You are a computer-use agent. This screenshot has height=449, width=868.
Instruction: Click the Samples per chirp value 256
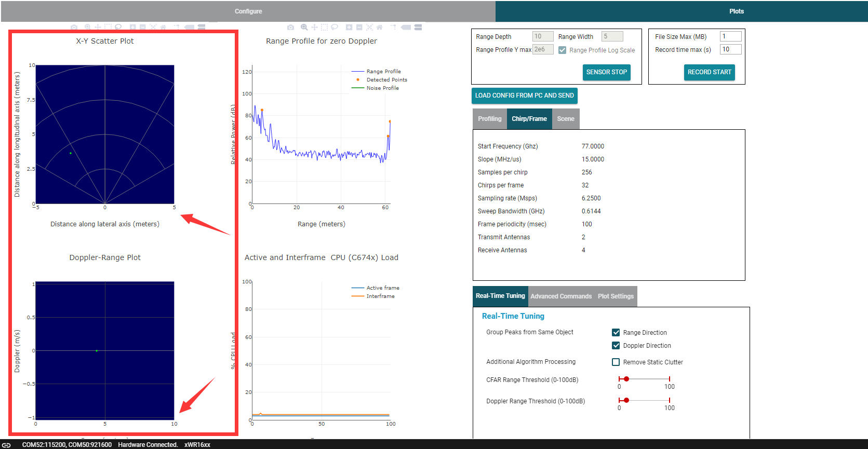tap(587, 172)
